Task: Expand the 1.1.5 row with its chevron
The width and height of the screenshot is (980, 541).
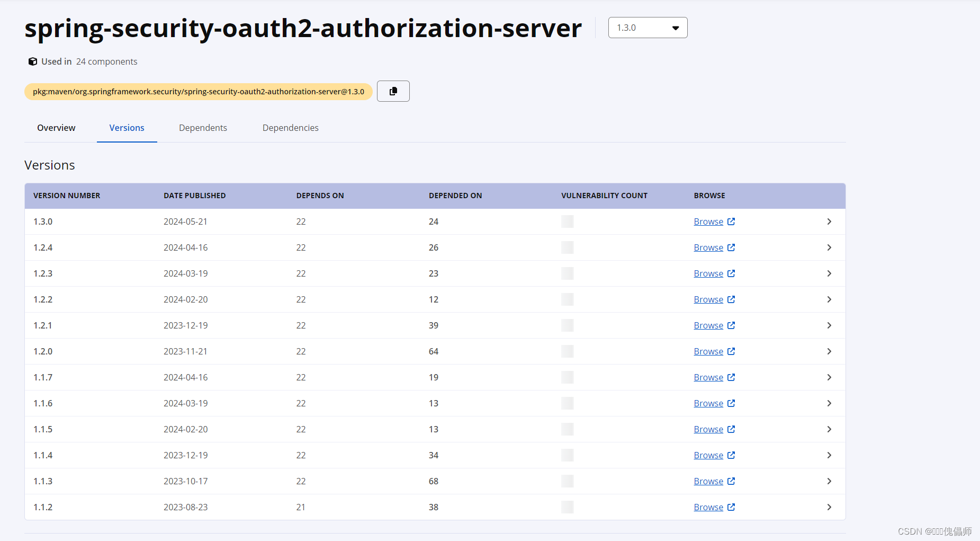Action: (829, 429)
